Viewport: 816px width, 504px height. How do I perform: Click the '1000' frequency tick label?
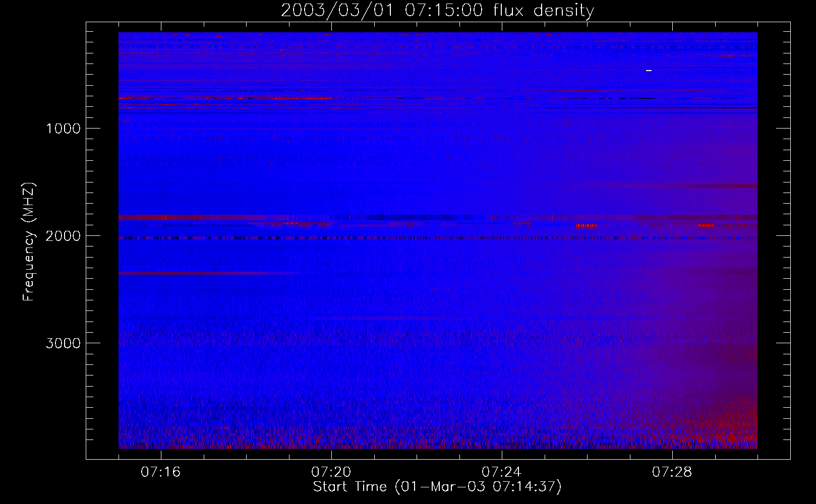63,129
